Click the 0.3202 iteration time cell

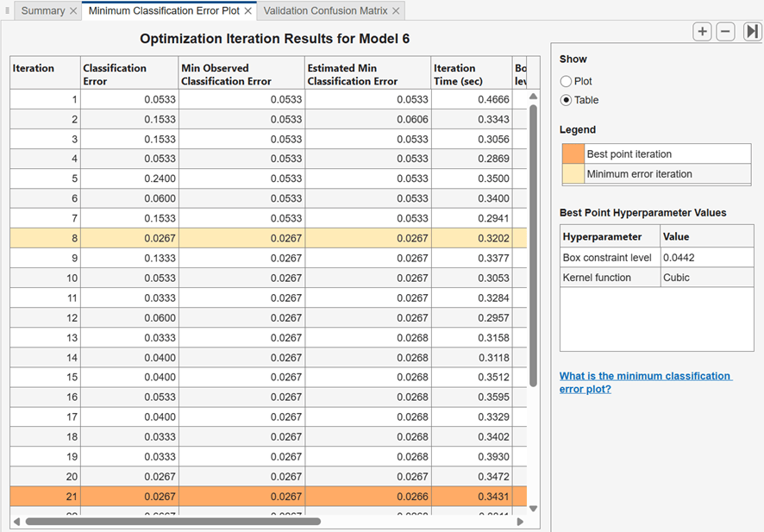point(472,238)
